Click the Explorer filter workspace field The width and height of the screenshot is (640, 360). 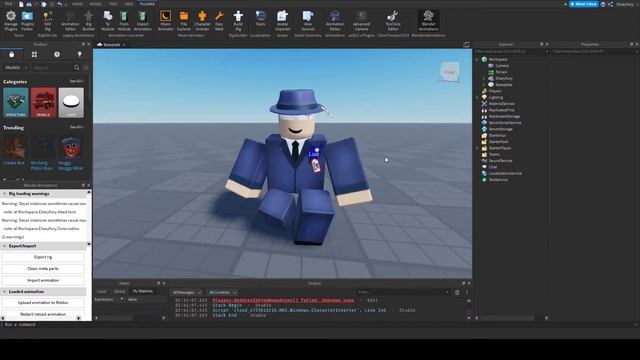point(511,51)
